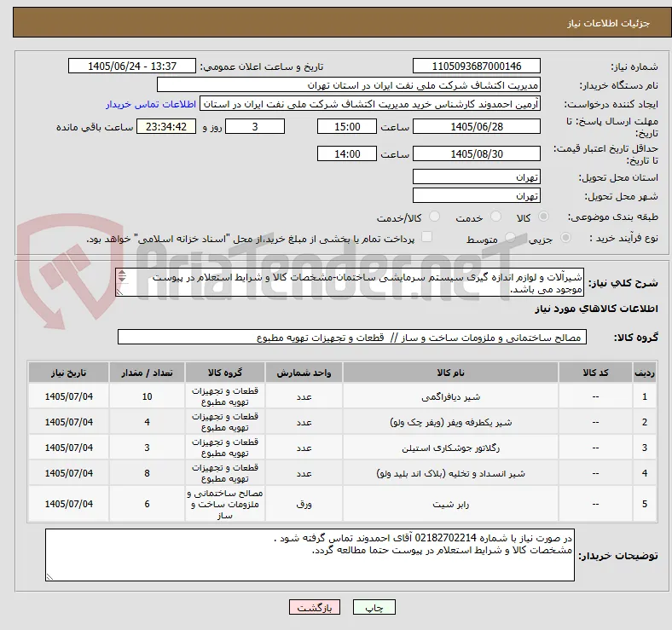This screenshot has height=630, width=672.
Task: Click the شهر محل تحویل field
Action: tap(476, 196)
